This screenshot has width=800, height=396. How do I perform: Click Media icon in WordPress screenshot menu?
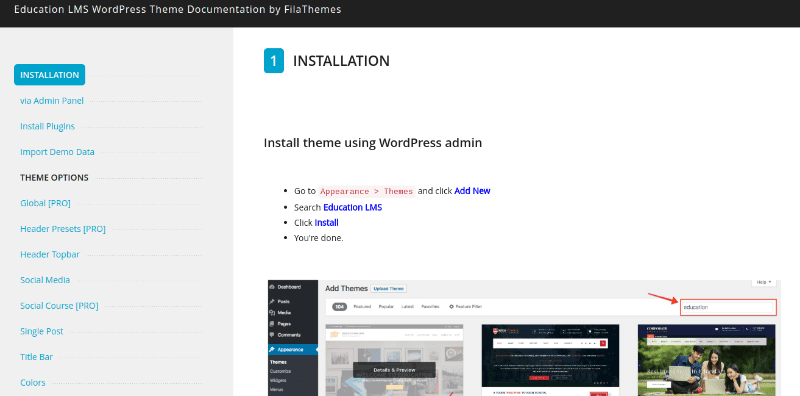tap(272, 313)
